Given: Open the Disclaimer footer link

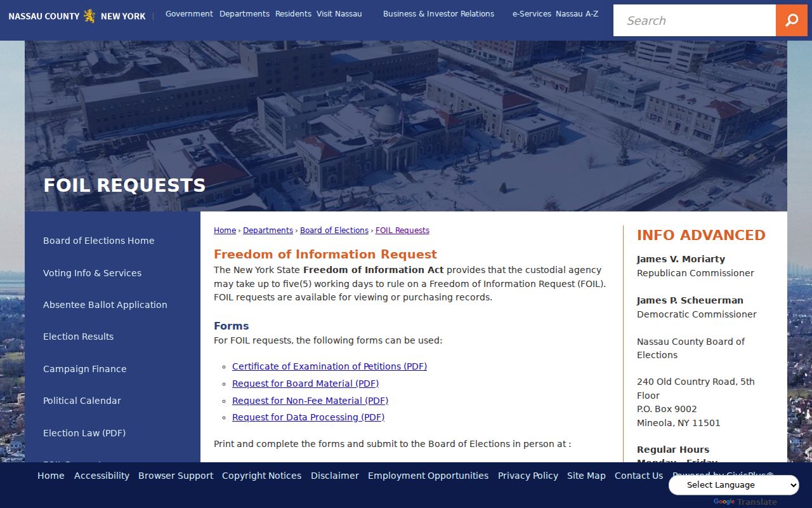Looking at the screenshot, I should tap(335, 476).
